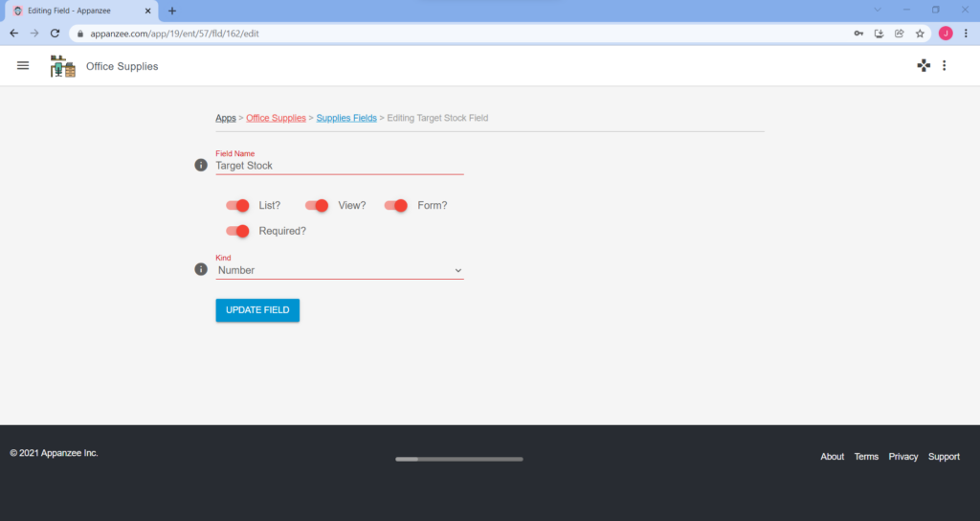Go forward in browser history
Image resolution: width=980 pixels, height=521 pixels.
[x=34, y=34]
